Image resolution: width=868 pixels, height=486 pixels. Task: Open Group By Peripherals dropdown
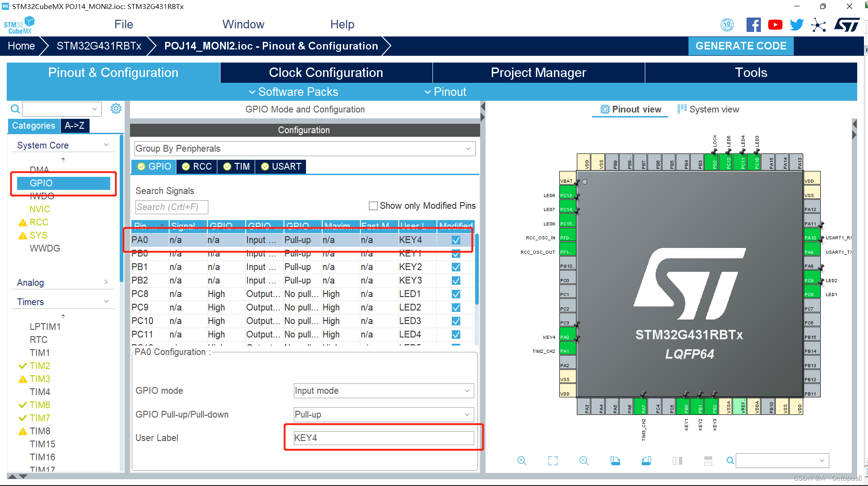click(305, 148)
